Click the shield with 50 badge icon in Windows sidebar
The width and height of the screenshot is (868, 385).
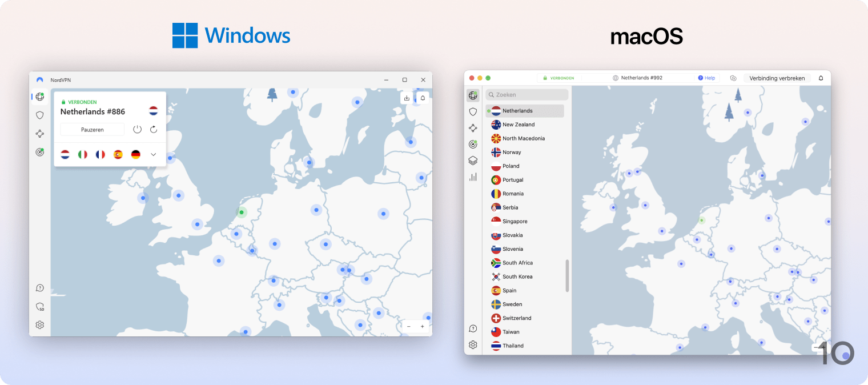(39, 307)
